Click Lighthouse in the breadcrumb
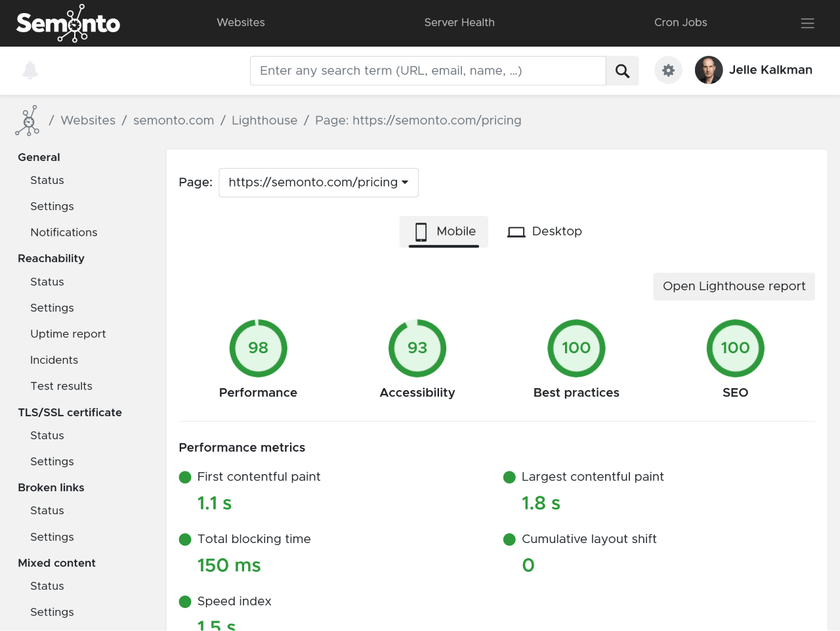Image resolution: width=840 pixels, height=631 pixels. point(264,120)
